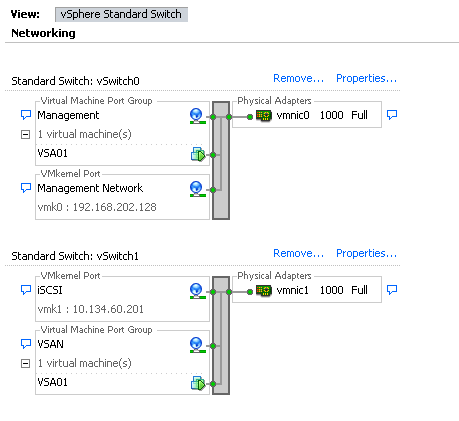Viewport: 459px width, 421px height.
Task: Click the speech bubble icon beside Management Network
Action: point(26,188)
